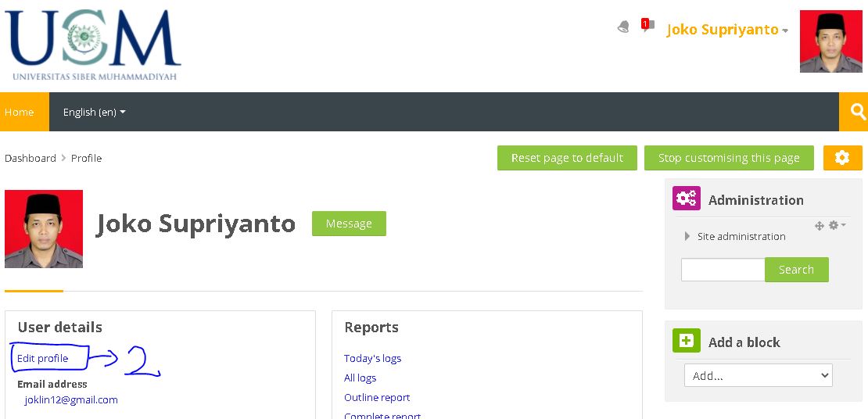Click the top-right user avatar thumbnail

point(830,41)
